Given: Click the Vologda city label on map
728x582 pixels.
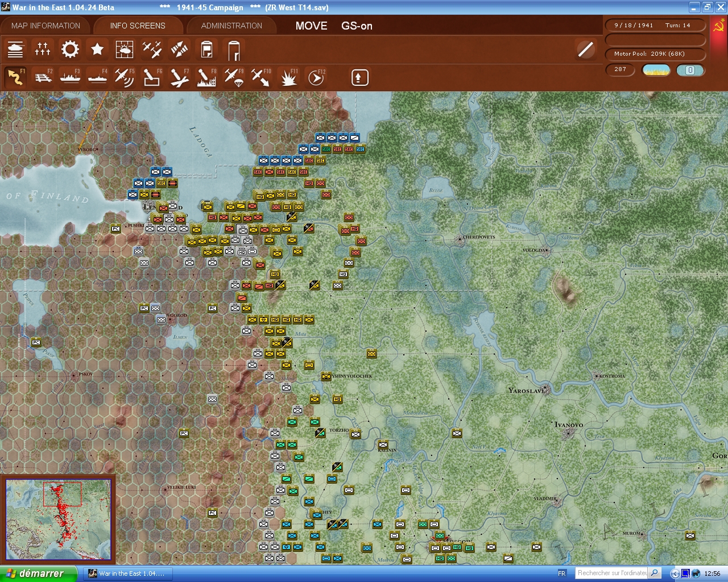Looking at the screenshot, I should [x=535, y=250].
